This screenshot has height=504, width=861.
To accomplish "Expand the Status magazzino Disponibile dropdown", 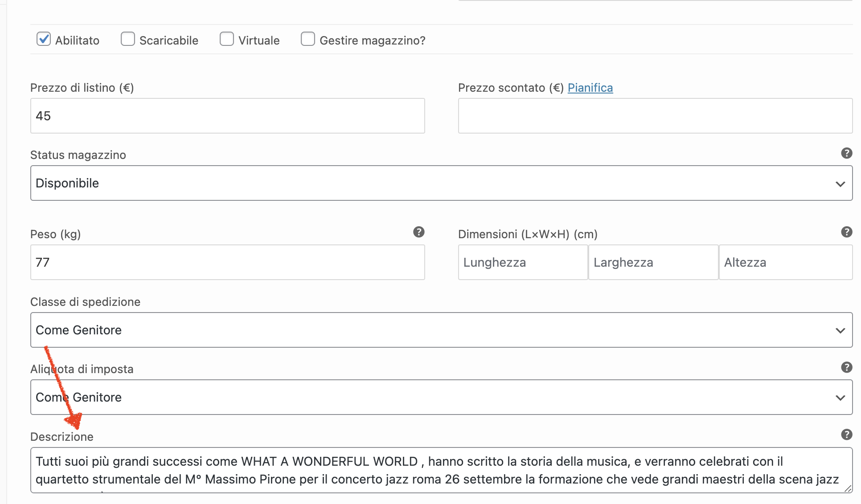I will pyautogui.click(x=441, y=183).
